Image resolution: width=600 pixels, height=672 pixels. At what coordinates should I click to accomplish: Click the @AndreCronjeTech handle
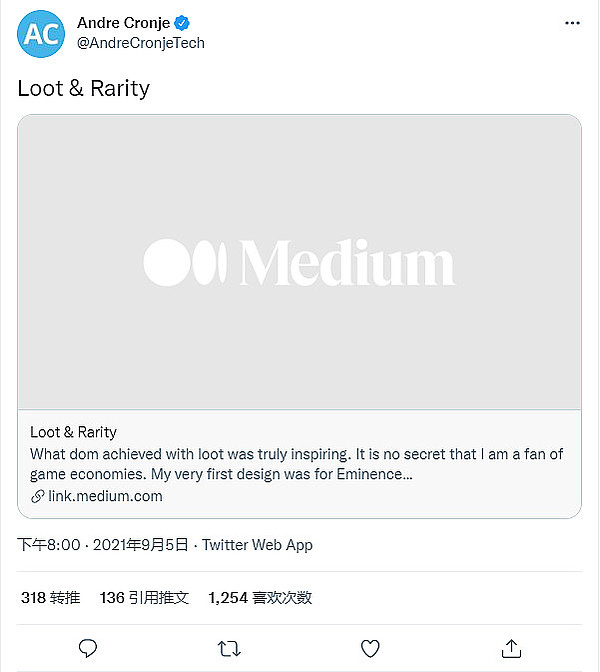[141, 44]
